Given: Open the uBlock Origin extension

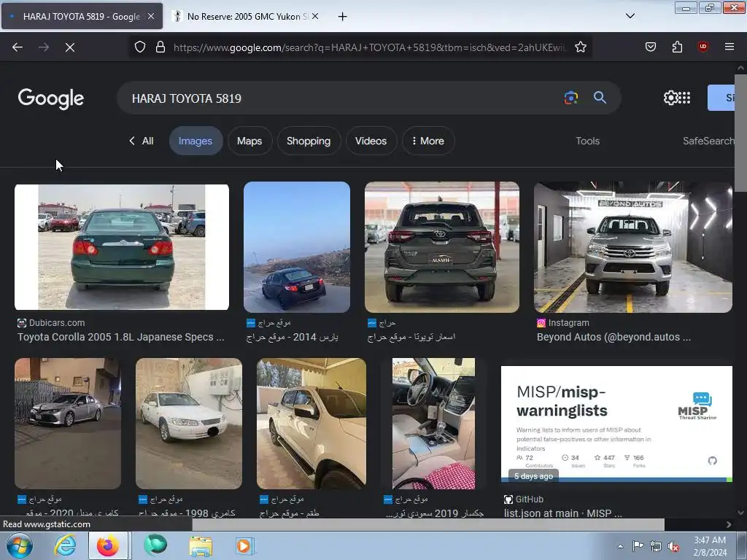Looking at the screenshot, I should coord(703,47).
